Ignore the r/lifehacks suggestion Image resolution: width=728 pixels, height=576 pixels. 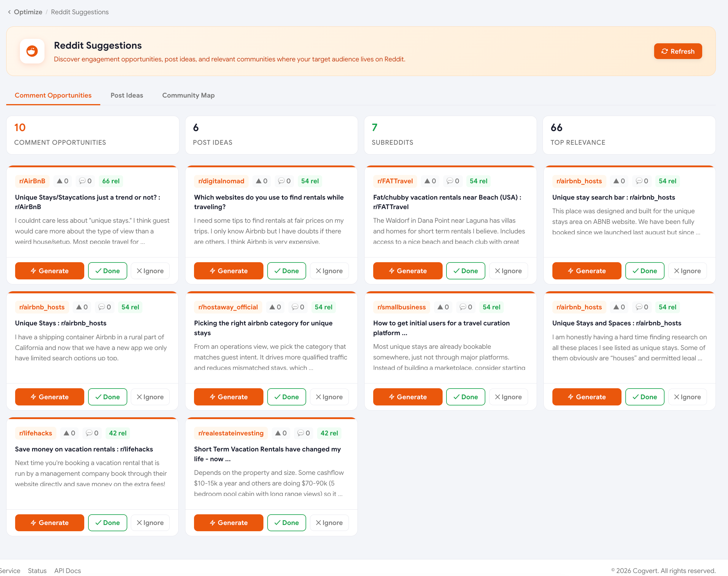click(150, 523)
